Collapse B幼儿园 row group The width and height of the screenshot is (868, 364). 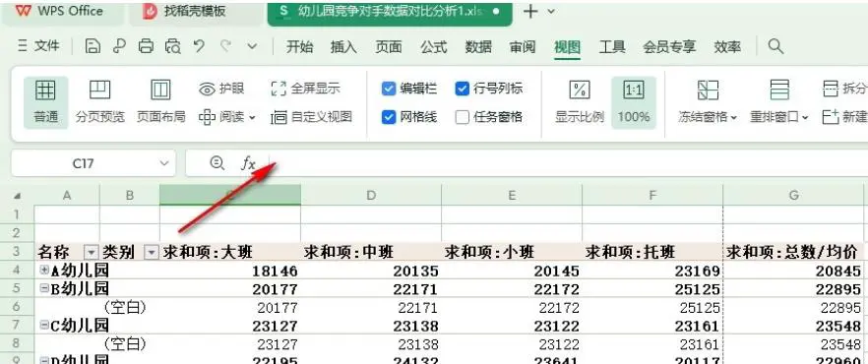pyautogui.click(x=45, y=288)
